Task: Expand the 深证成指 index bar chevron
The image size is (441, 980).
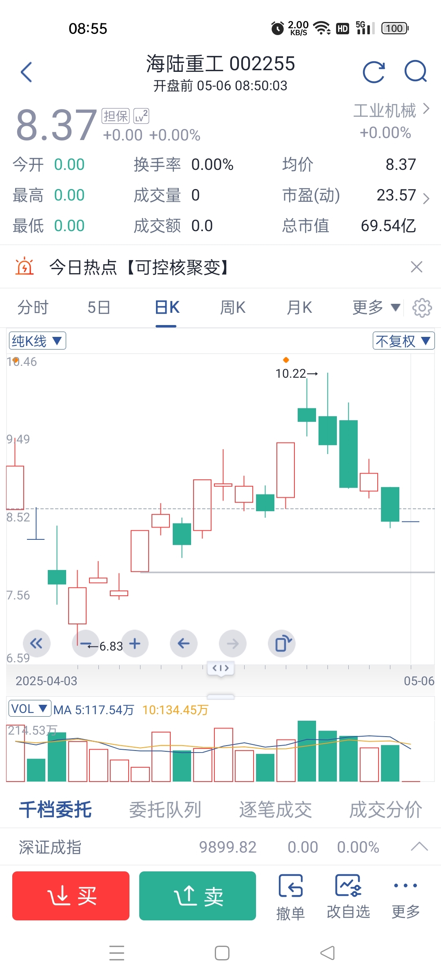Action: pos(419,846)
